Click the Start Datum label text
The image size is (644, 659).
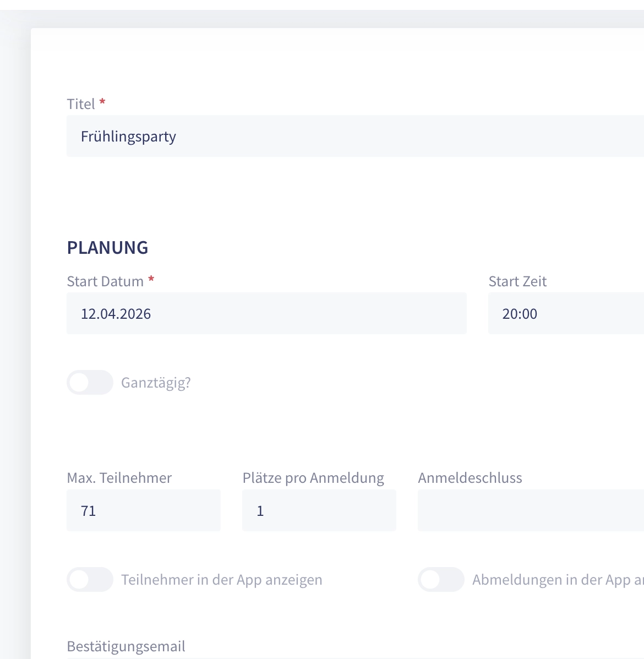coord(105,281)
